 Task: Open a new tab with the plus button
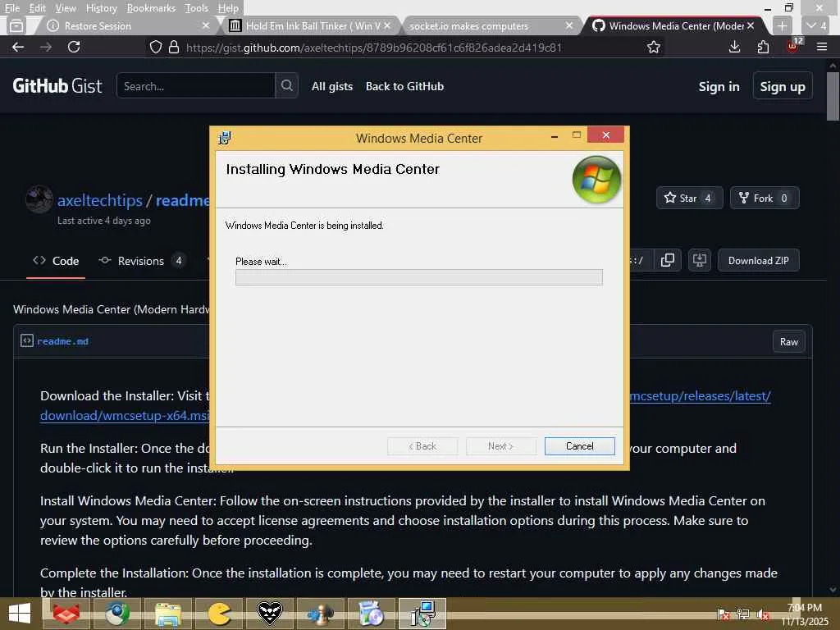[782, 25]
